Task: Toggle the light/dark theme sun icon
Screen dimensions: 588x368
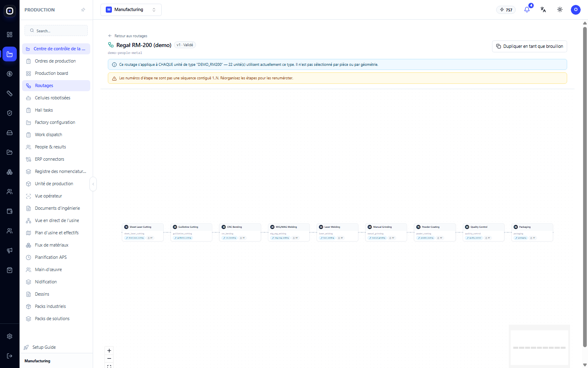Action: pyautogui.click(x=560, y=10)
